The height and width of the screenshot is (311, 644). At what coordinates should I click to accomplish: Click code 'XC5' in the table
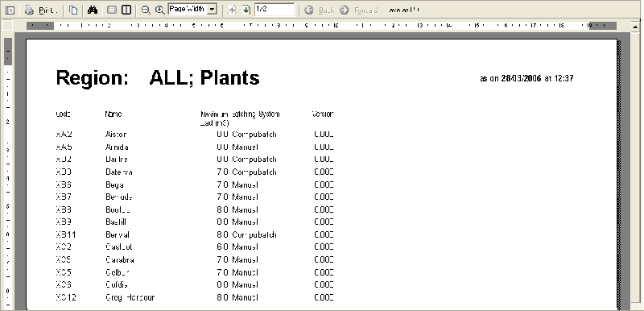click(x=64, y=272)
